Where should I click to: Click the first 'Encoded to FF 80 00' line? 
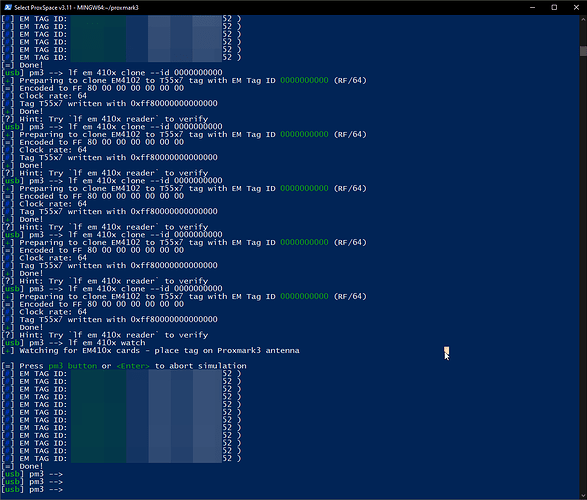click(93, 88)
